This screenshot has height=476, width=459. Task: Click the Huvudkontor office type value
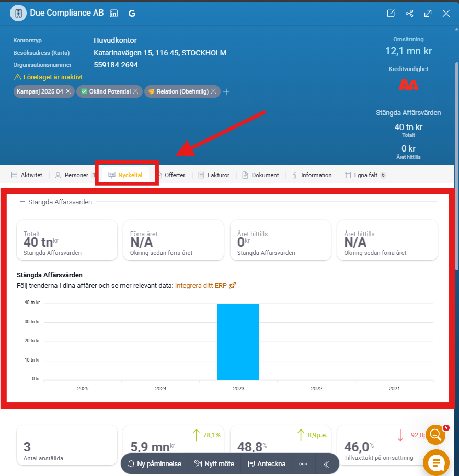click(115, 40)
